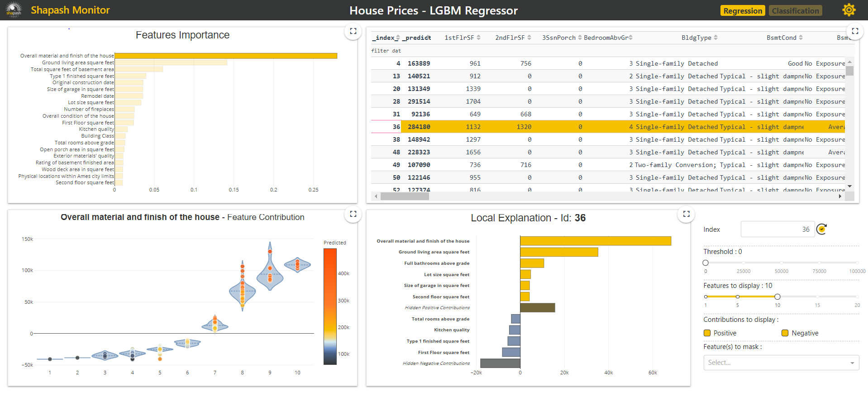Sort table by BldgType column arrows
Screen dimensions: 868x397
pos(715,38)
